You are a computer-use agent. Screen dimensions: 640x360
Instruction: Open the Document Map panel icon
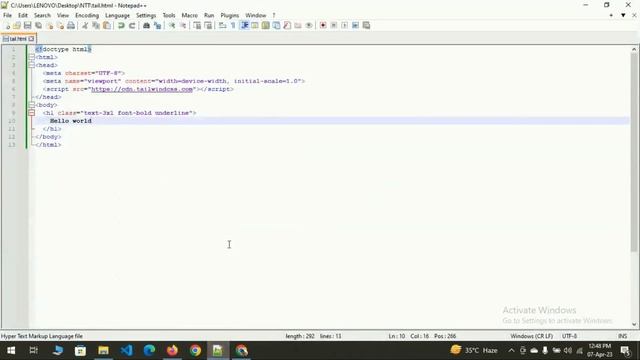click(266, 25)
